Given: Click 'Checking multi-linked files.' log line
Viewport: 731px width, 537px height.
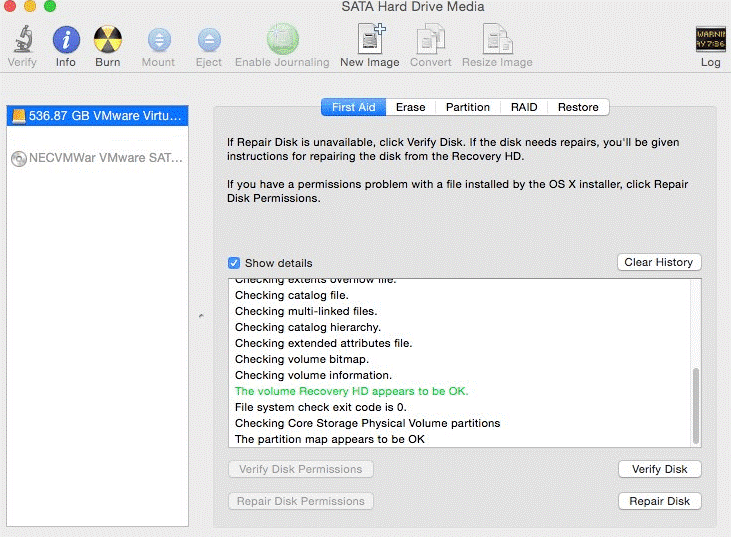Looking at the screenshot, I should point(306,311).
